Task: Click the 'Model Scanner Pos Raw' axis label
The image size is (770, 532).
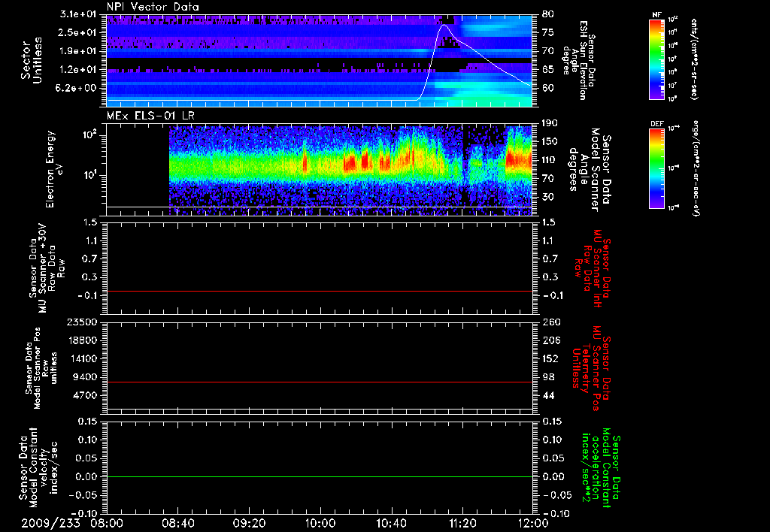Action: point(41,368)
